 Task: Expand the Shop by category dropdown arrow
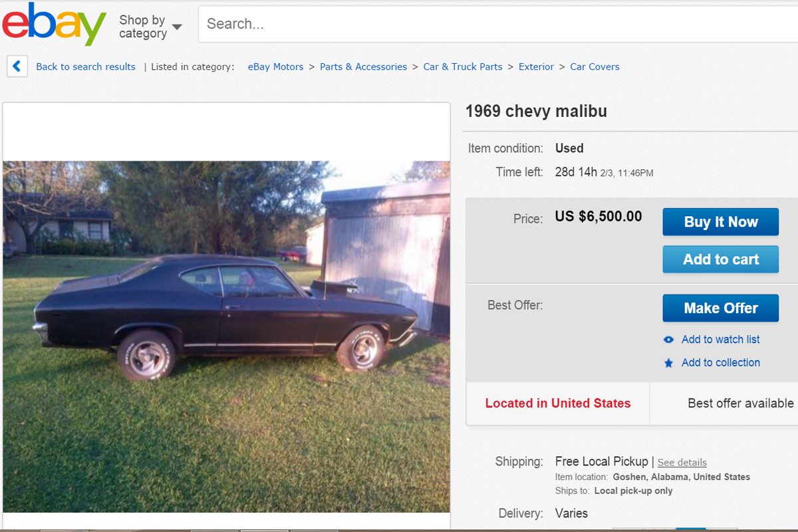tap(177, 27)
